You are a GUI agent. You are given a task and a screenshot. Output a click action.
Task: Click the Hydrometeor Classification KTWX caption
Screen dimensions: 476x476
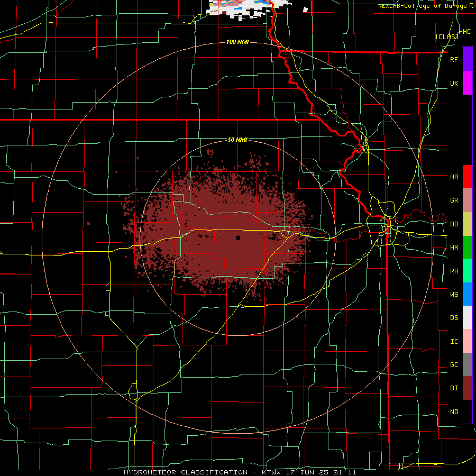tap(240, 472)
